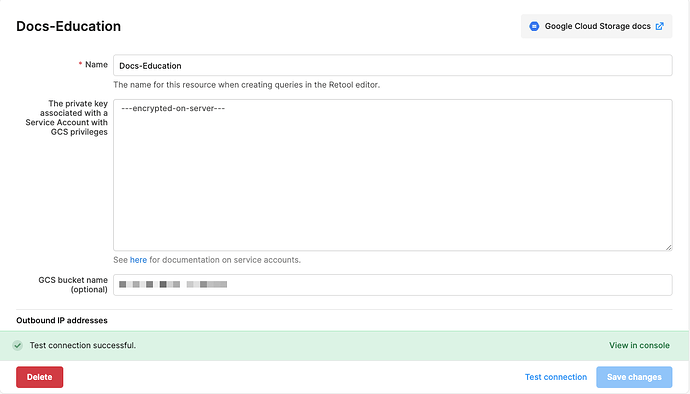Click the Google Cloud Storage bucket icon

click(534, 26)
